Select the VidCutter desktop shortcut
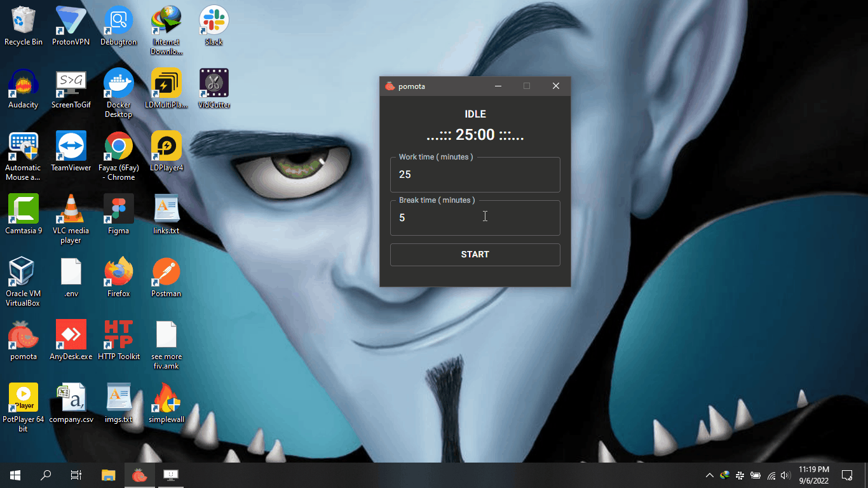Image resolution: width=868 pixels, height=488 pixels. pyautogui.click(x=214, y=89)
